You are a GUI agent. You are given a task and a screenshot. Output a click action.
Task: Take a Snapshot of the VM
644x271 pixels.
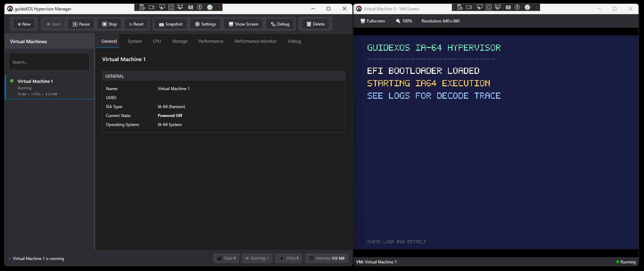point(171,24)
